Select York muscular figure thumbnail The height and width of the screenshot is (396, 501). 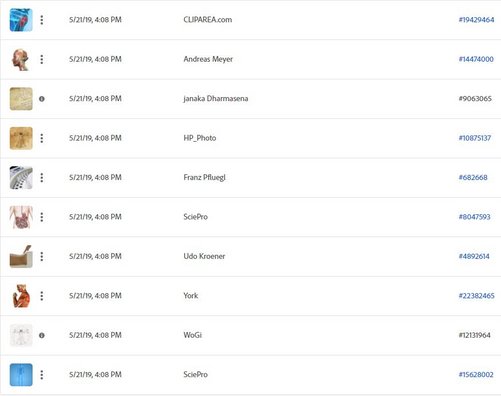pyautogui.click(x=21, y=296)
